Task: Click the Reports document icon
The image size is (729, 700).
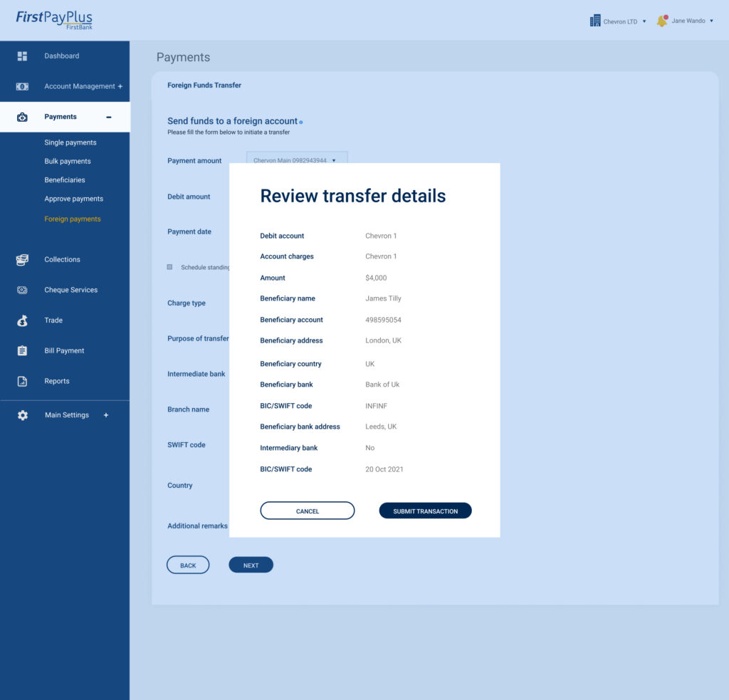Action: [22, 381]
